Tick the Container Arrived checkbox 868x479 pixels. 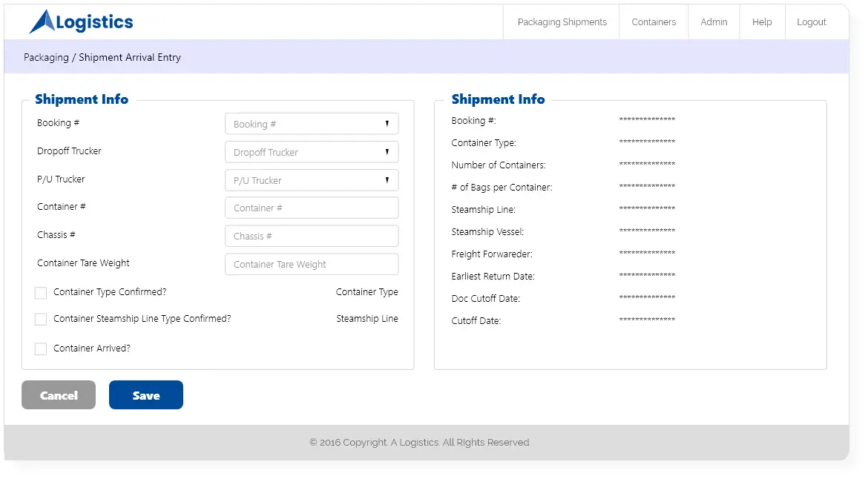pos(41,349)
